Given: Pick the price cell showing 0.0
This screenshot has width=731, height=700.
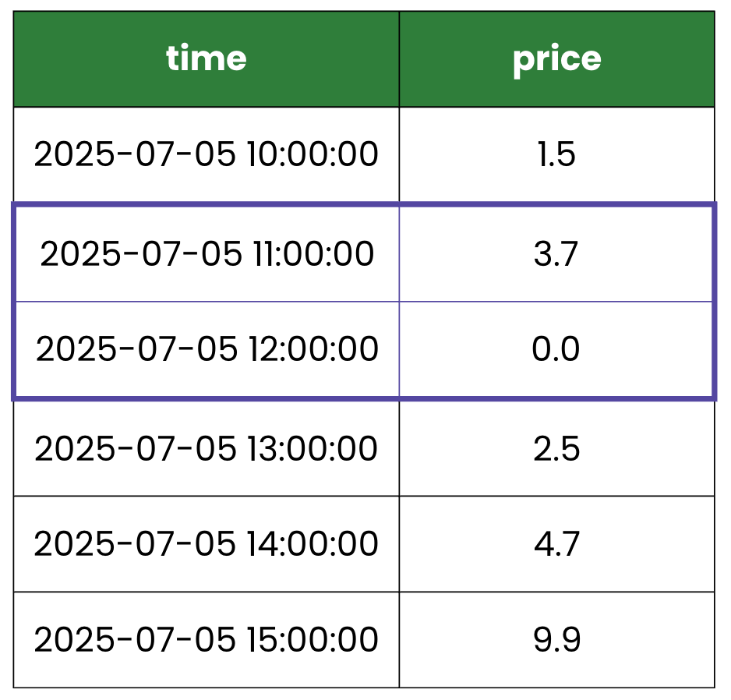Looking at the screenshot, I should [x=556, y=349].
